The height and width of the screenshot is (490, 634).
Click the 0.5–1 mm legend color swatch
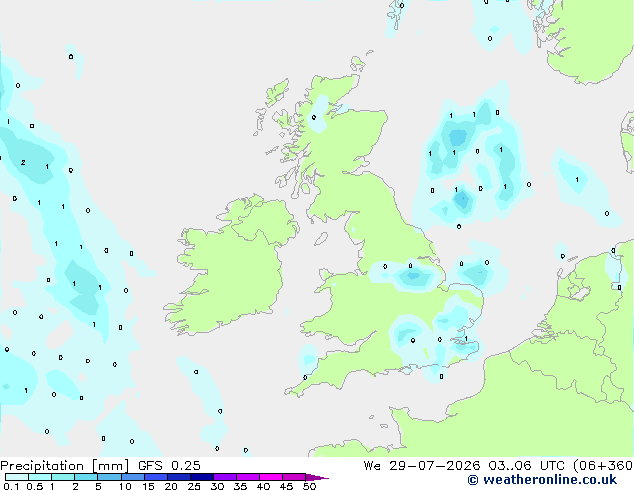click(40, 477)
